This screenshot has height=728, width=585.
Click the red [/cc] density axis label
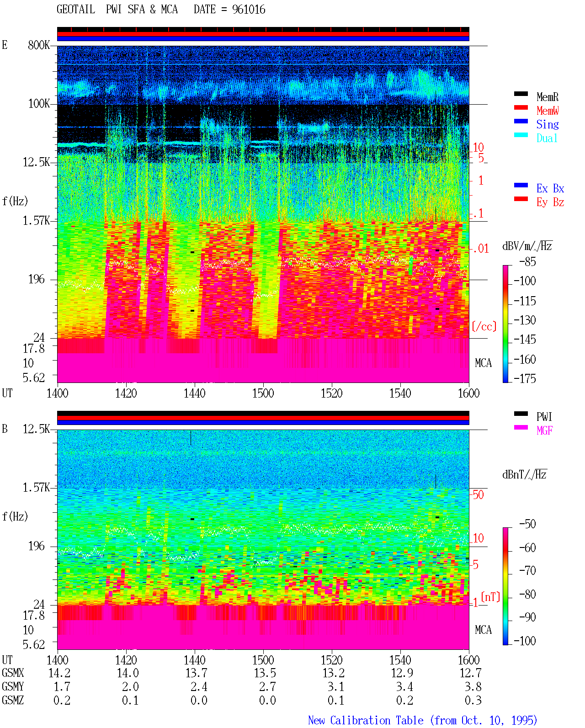coord(484,327)
